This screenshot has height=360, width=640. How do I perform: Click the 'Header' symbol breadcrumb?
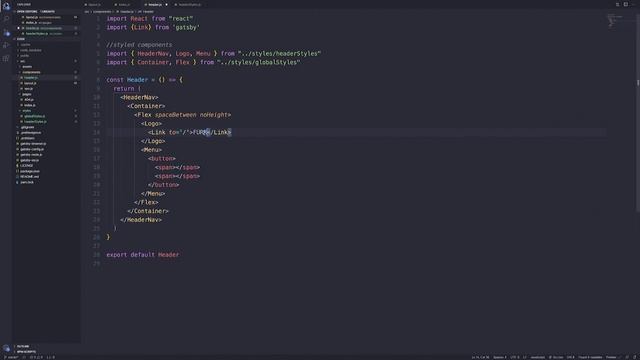147,12
